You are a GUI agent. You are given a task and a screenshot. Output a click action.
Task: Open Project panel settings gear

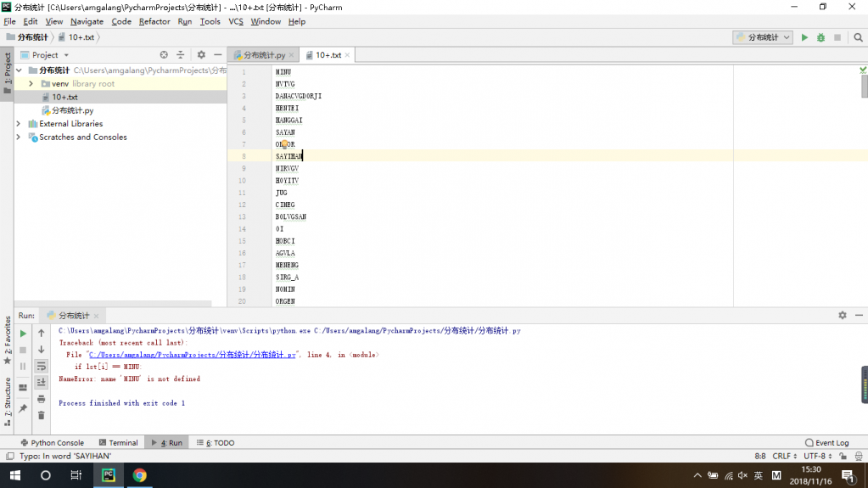pyautogui.click(x=201, y=55)
